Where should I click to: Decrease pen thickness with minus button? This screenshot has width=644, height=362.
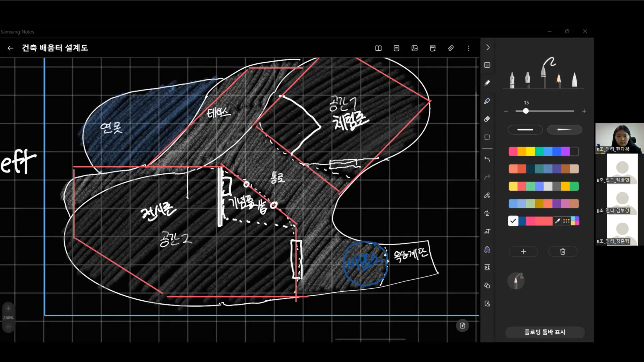tap(506, 111)
